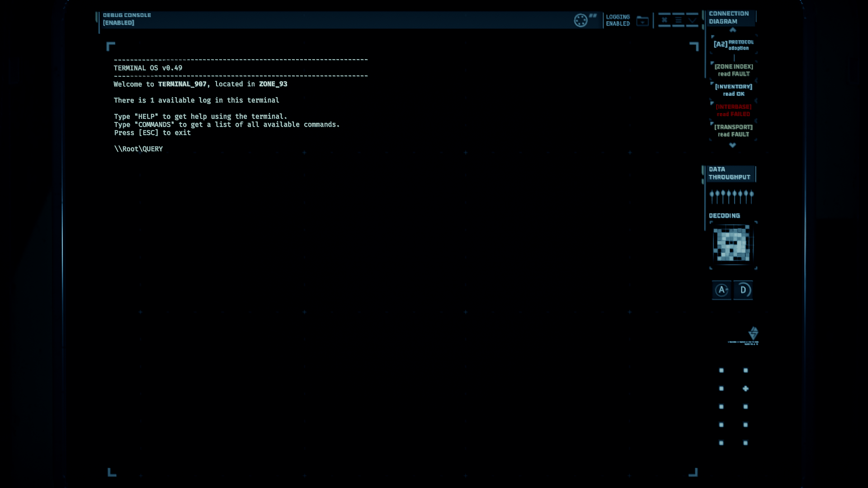The height and width of the screenshot is (488, 868).
Task: Expand the checkmark chevron in top bar
Action: tap(692, 20)
